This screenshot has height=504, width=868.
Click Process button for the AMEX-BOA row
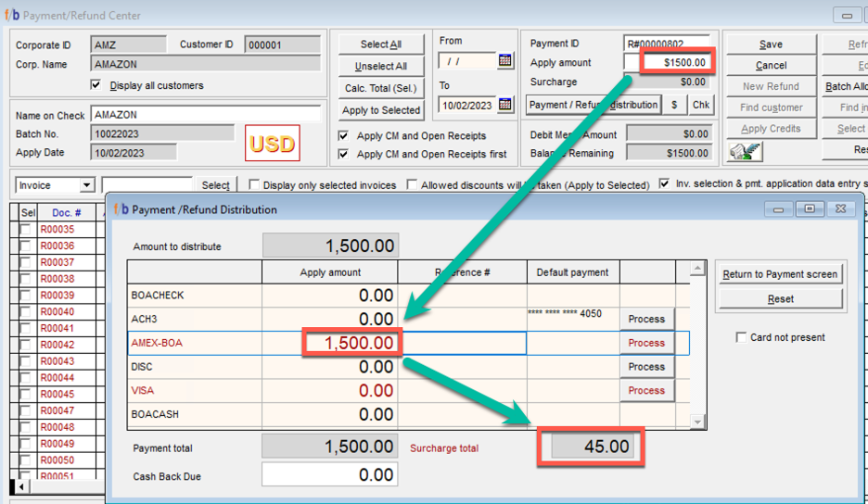(x=646, y=343)
